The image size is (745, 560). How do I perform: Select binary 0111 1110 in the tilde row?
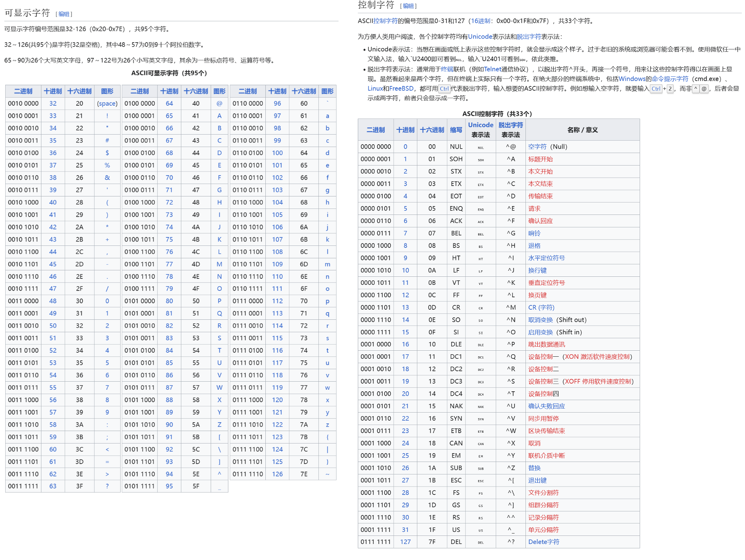point(248,474)
